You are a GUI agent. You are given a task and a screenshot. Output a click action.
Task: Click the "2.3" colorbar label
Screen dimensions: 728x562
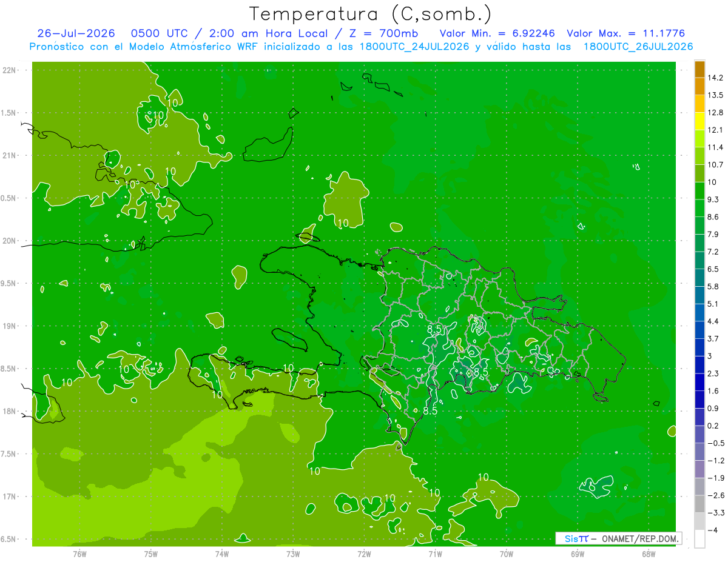pos(713,373)
